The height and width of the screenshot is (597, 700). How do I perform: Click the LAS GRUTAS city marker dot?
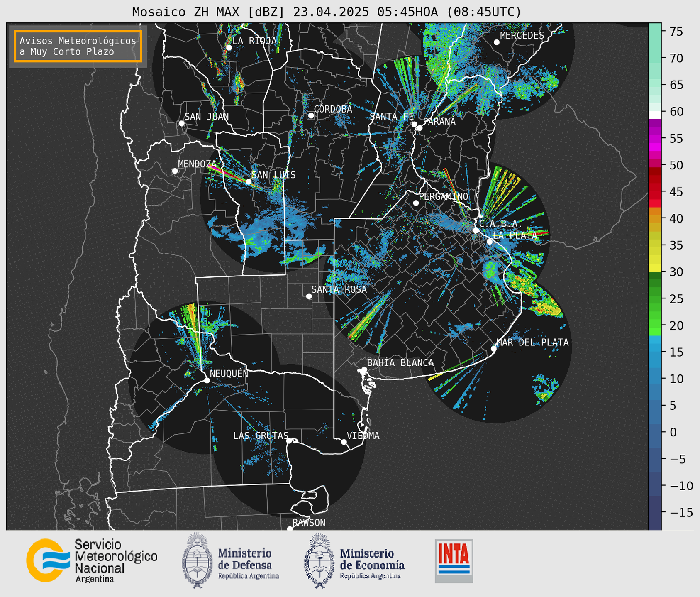(289, 441)
